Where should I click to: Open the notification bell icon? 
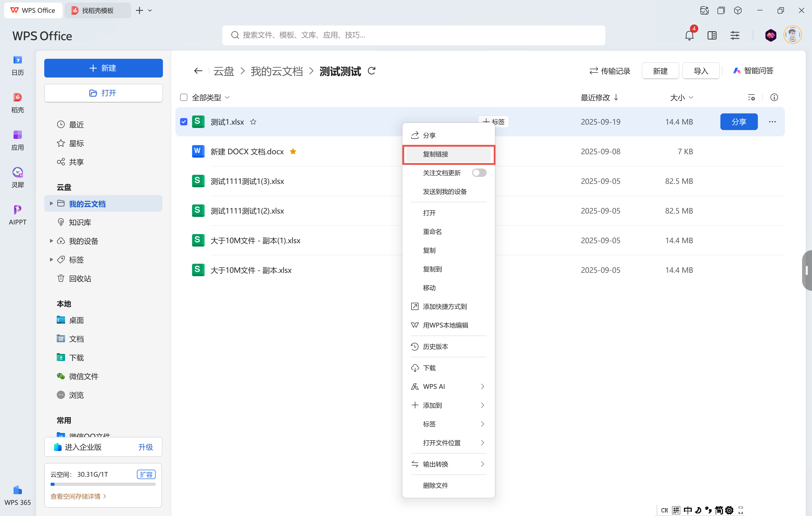pyautogui.click(x=689, y=35)
